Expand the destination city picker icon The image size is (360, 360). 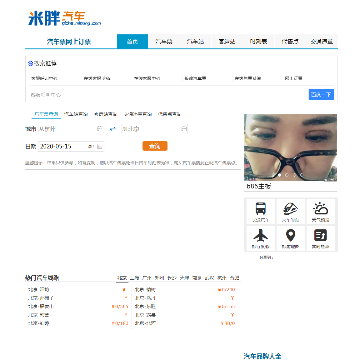(184, 129)
